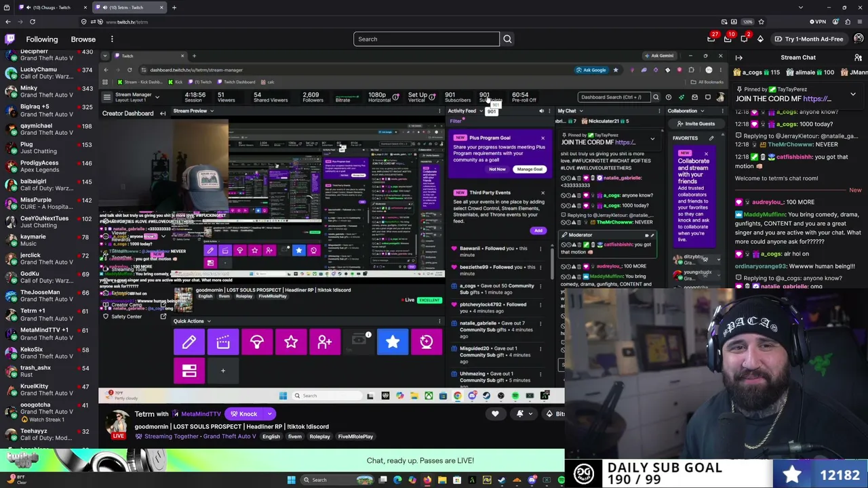This screenshot has height=488, width=868.
Task: Click the heart follow button under the stream
Action: 495,413
